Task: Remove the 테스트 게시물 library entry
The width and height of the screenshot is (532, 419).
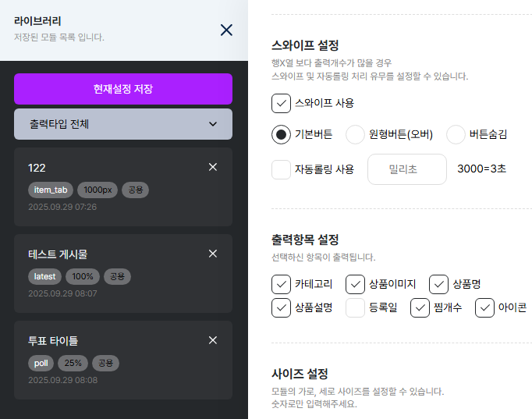Action: [x=213, y=254]
